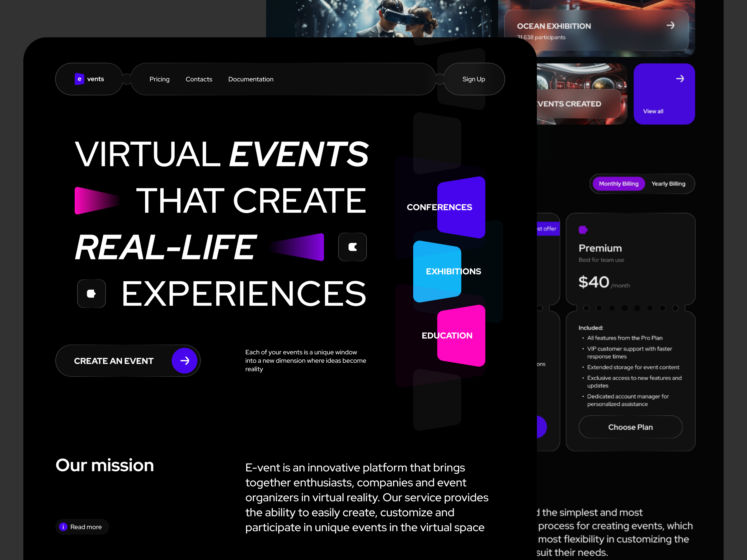Click the arrow icon inside Create An Event button
The width and height of the screenshot is (747, 560).
[x=185, y=361]
